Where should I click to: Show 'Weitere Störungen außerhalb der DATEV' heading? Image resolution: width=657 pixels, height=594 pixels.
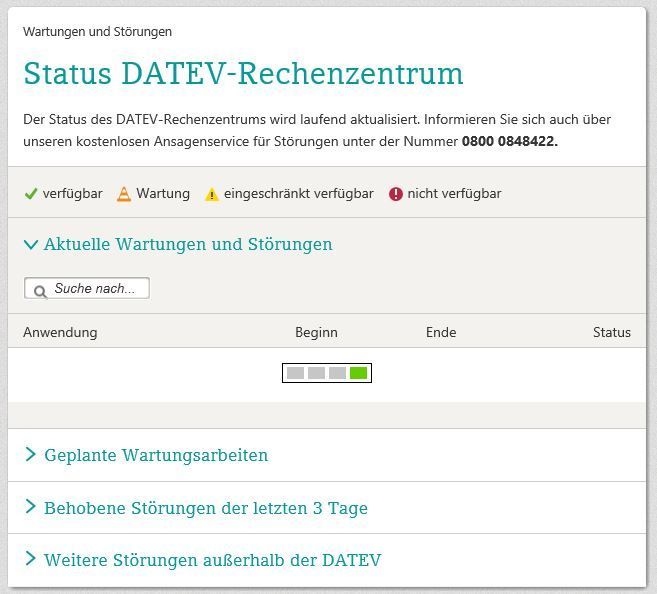pos(212,560)
